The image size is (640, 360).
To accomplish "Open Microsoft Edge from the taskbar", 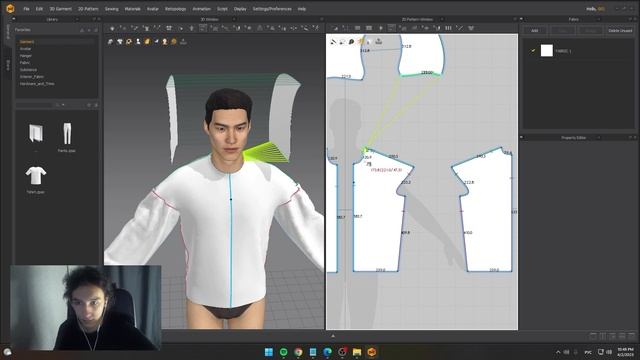I will pyautogui.click(x=327, y=352).
